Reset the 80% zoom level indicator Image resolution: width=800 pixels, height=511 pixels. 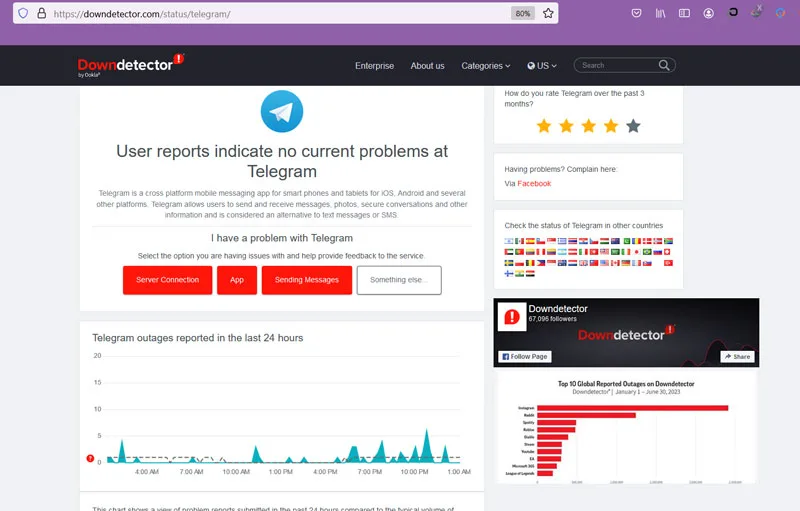coord(523,13)
